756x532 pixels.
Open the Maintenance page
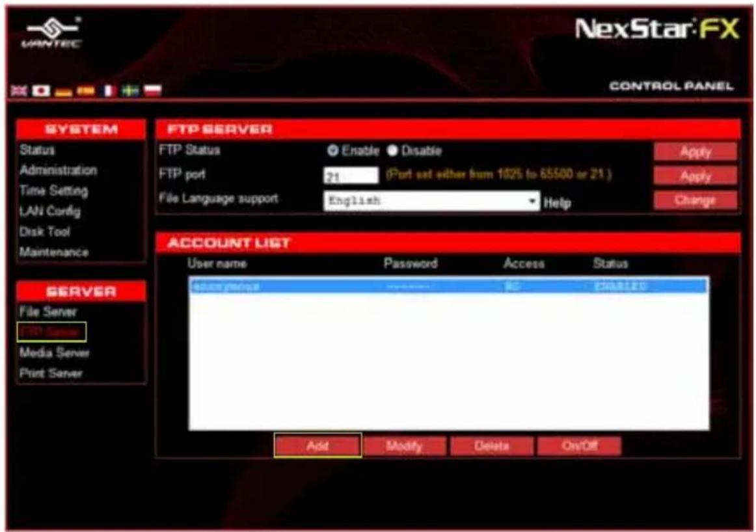pyautogui.click(x=54, y=252)
